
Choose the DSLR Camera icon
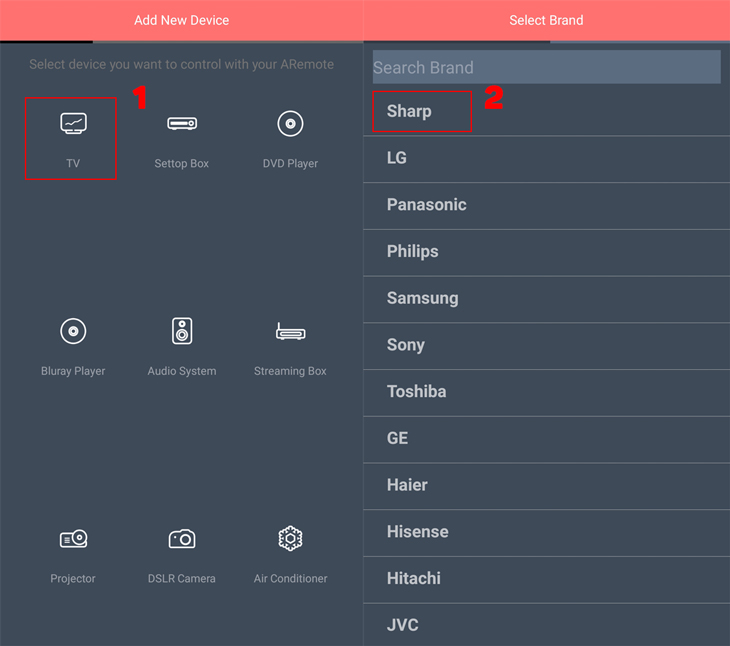(182, 539)
